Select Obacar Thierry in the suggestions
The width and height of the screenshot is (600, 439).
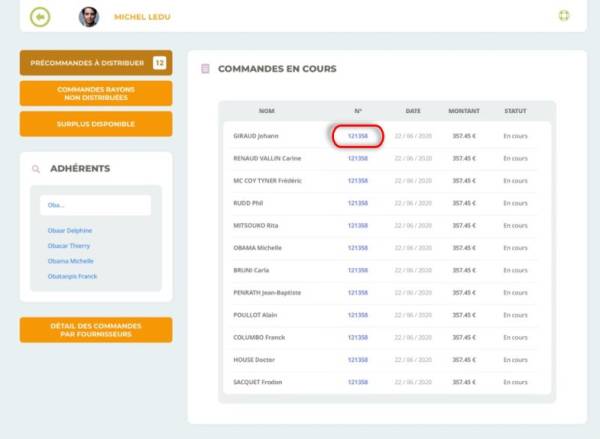click(x=69, y=246)
